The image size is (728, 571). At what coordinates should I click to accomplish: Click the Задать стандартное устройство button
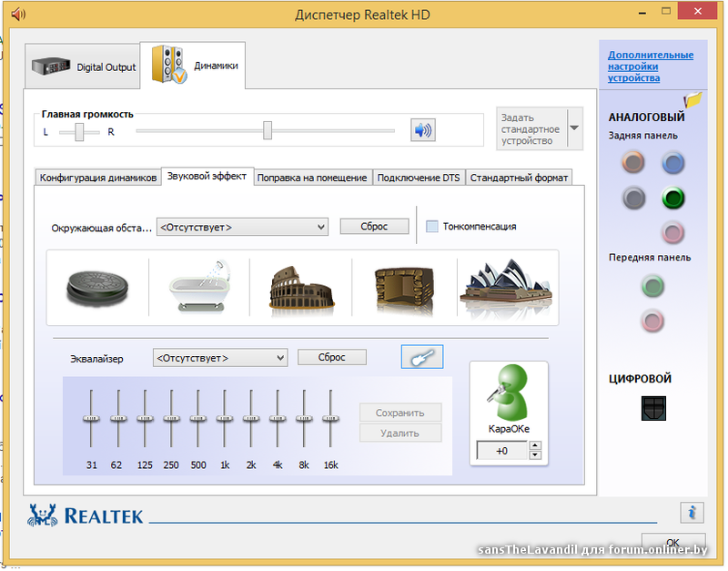click(x=532, y=129)
